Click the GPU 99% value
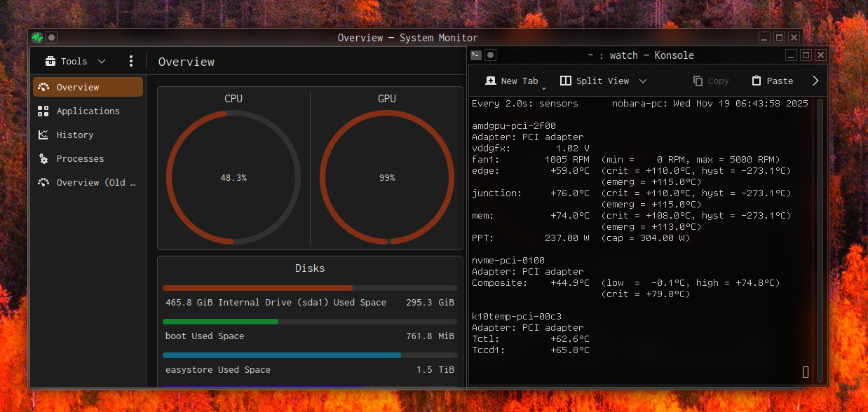The width and height of the screenshot is (868, 412). coord(387,178)
